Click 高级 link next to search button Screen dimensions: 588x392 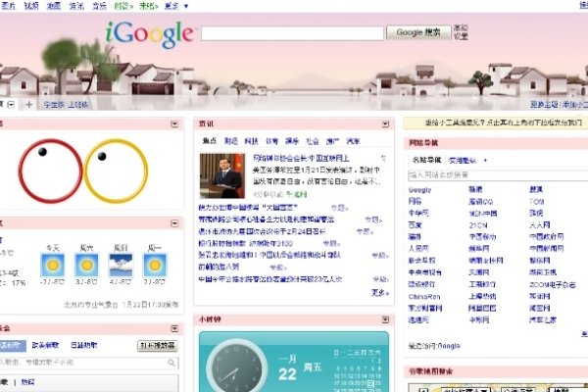tap(461, 27)
